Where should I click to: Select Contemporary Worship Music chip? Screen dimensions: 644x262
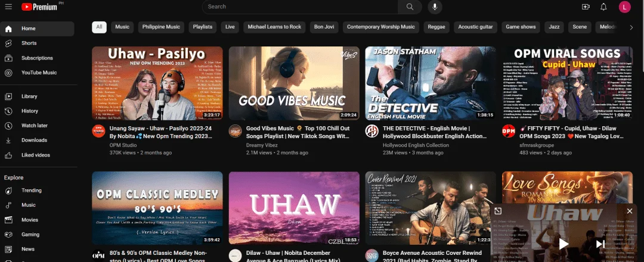(x=380, y=27)
